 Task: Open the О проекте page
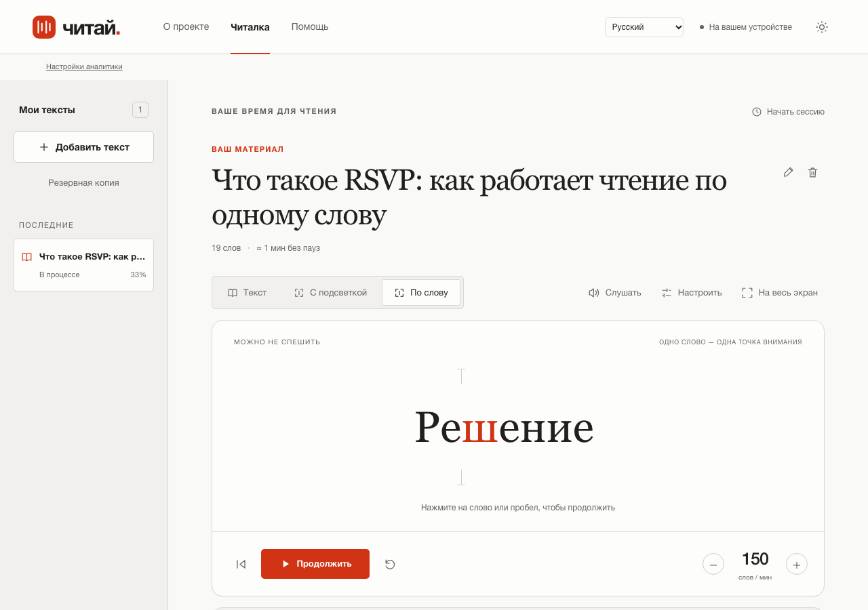pos(186,27)
